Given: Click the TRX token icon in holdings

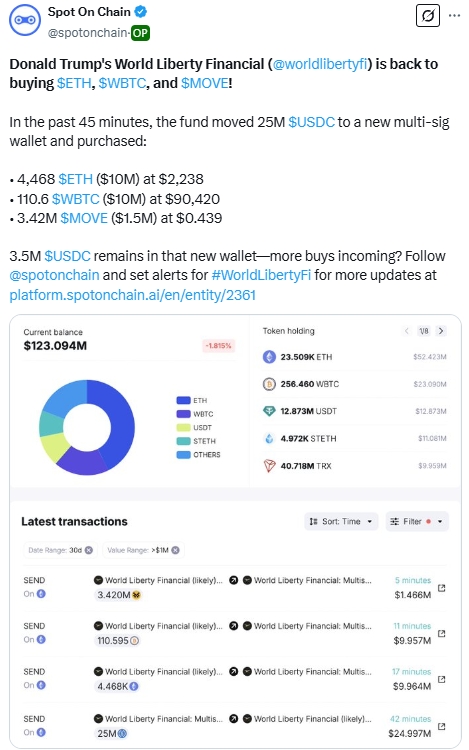Looking at the screenshot, I should 269,466.
